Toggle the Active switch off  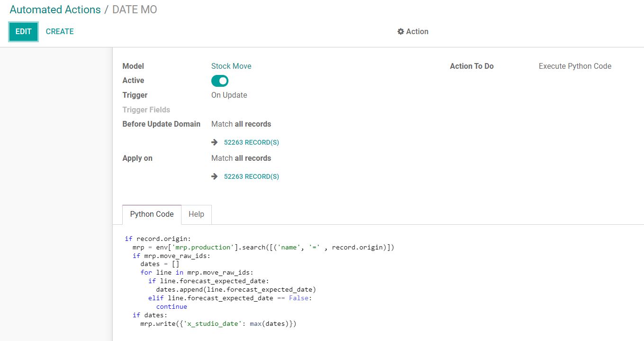[220, 81]
